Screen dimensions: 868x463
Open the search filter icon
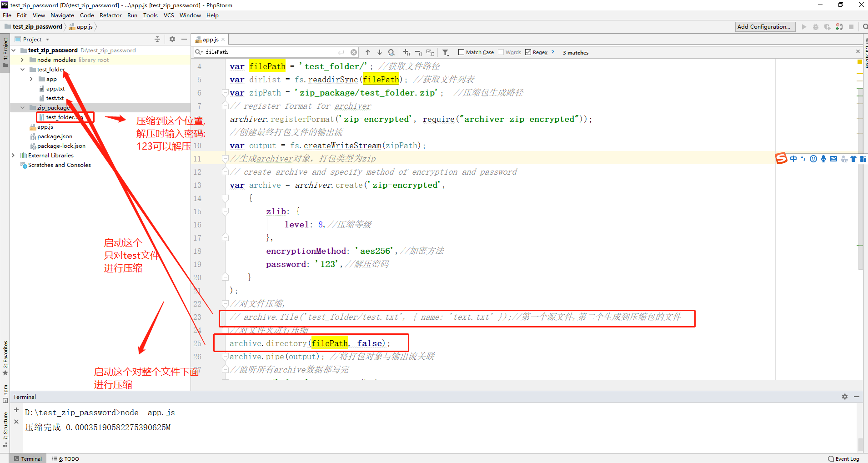click(x=446, y=52)
